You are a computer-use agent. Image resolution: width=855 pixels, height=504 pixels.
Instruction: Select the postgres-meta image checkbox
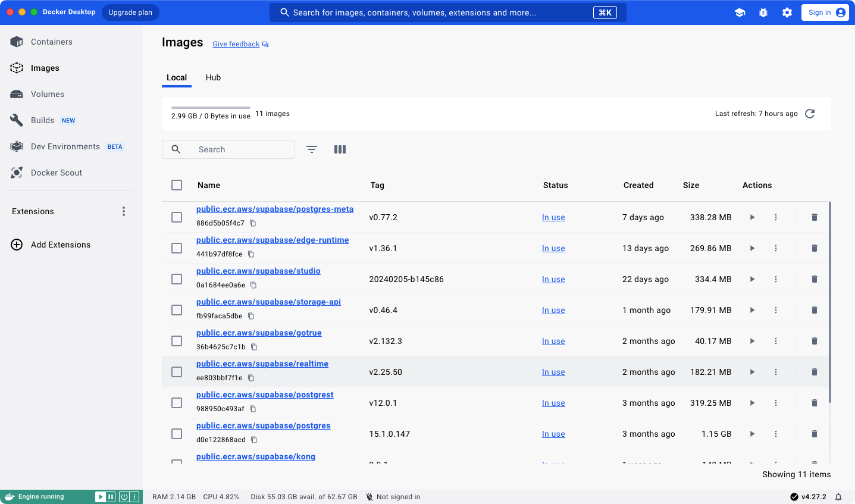pos(177,217)
